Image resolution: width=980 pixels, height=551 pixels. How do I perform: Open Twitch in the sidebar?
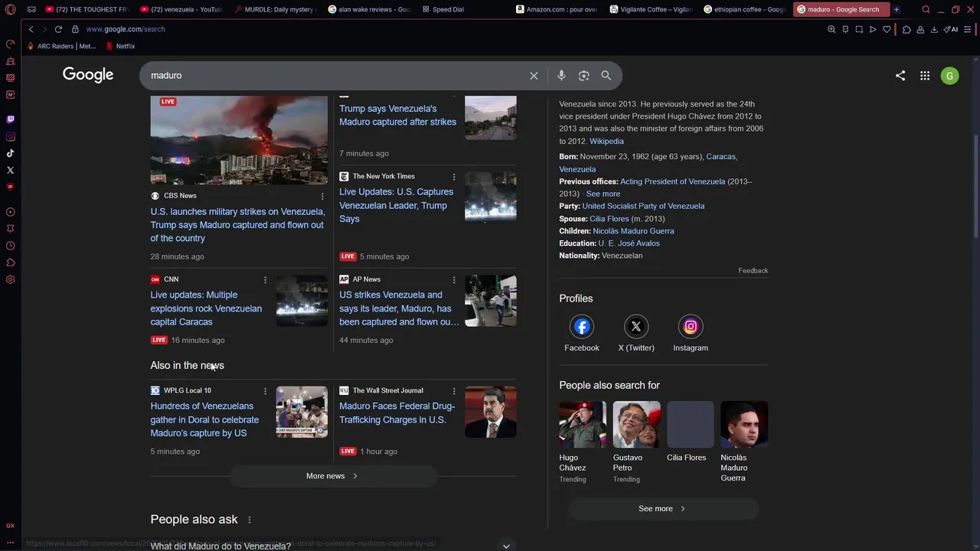(10, 119)
